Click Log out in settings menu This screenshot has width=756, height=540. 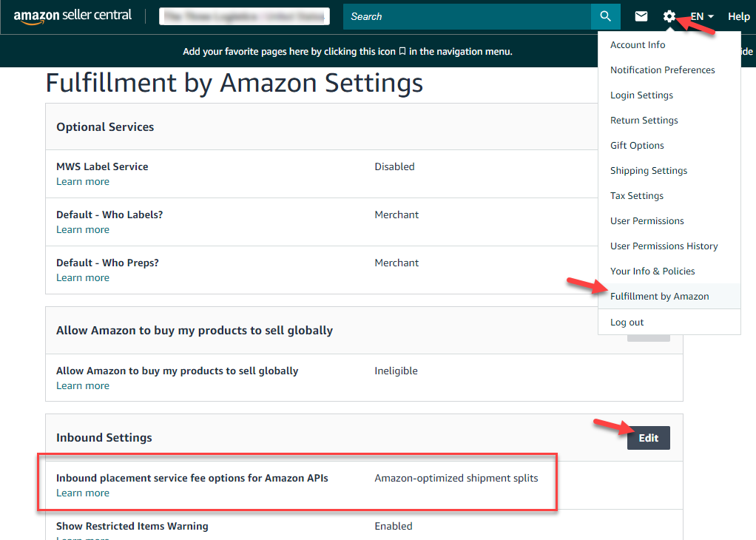(x=627, y=322)
